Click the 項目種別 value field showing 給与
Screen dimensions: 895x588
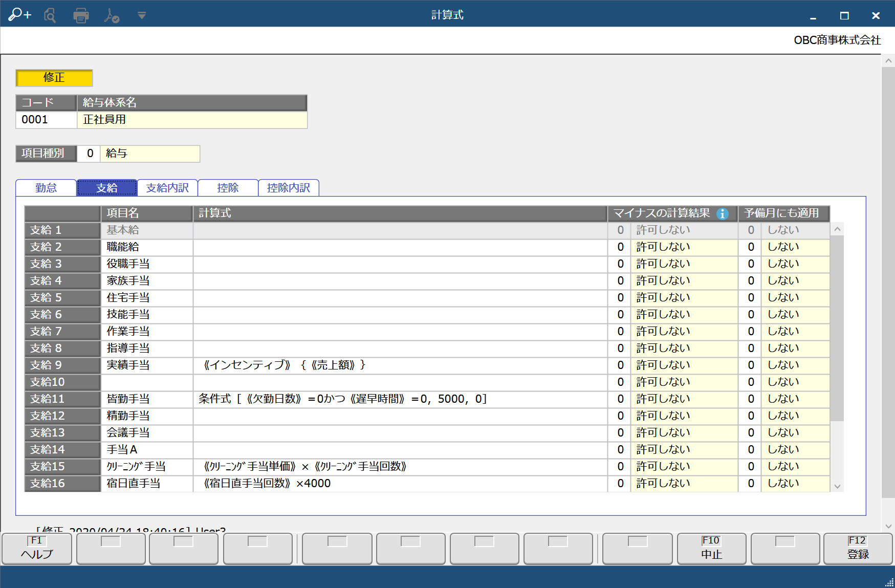tap(149, 154)
